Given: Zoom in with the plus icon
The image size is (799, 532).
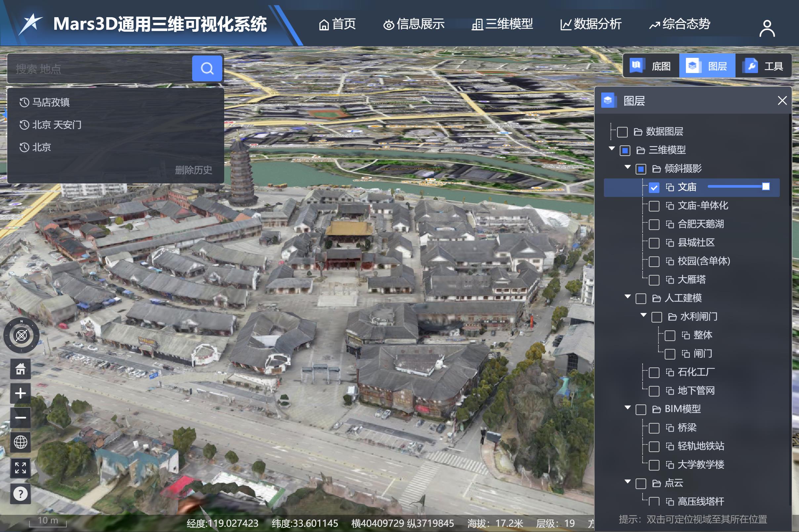Looking at the screenshot, I should tap(21, 393).
